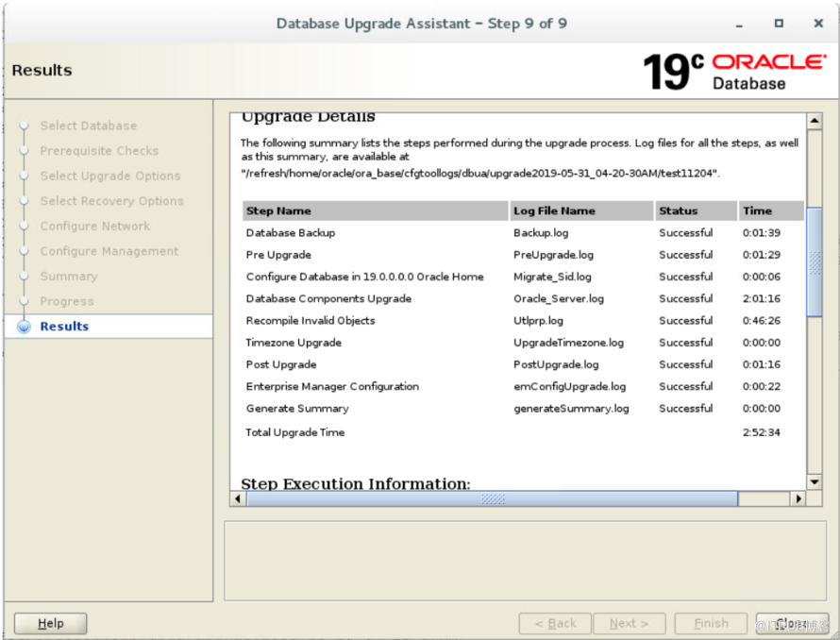Screen dimensions: 840x640
Task: Click the Select Database step
Action: (88, 126)
